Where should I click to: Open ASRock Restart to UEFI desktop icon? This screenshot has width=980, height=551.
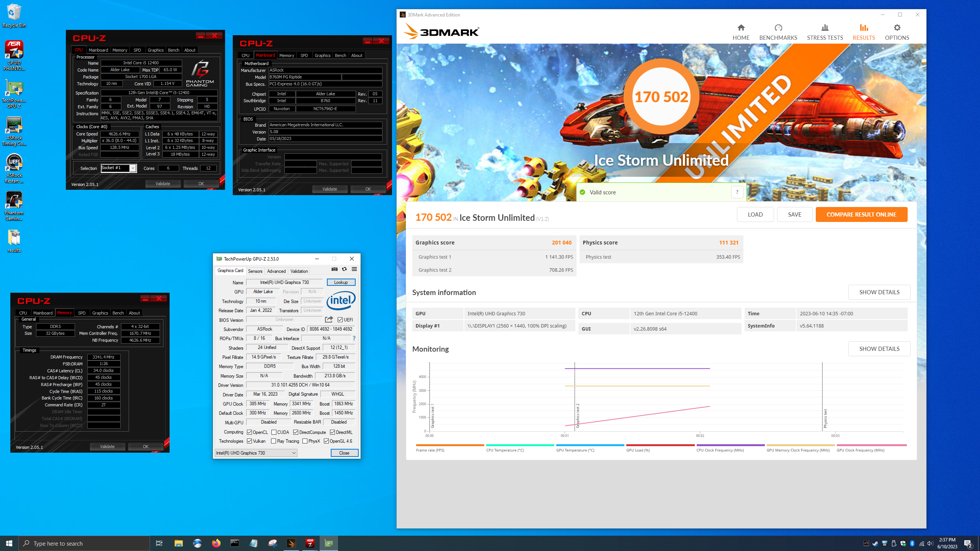click(14, 169)
